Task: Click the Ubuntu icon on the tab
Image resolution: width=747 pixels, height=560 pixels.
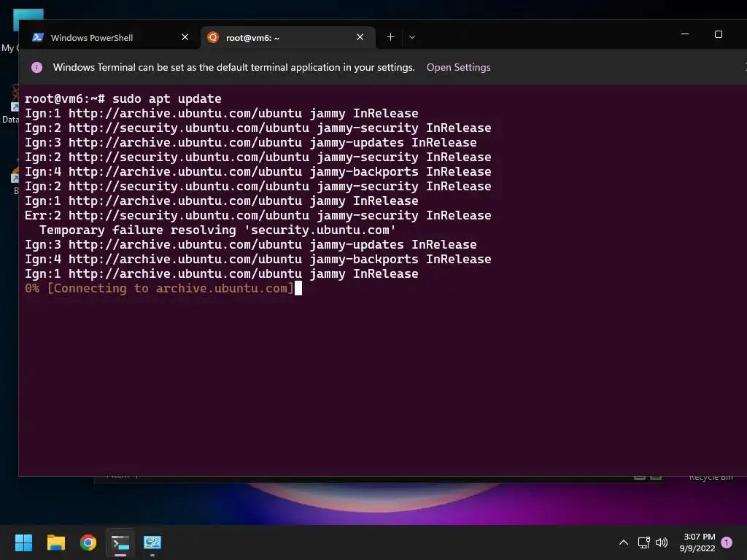Action: coord(213,37)
